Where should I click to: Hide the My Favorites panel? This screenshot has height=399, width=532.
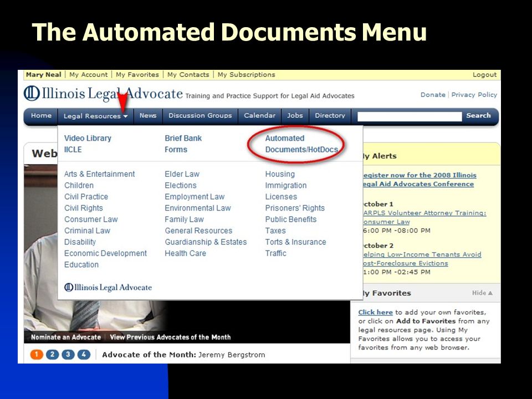[482, 293]
